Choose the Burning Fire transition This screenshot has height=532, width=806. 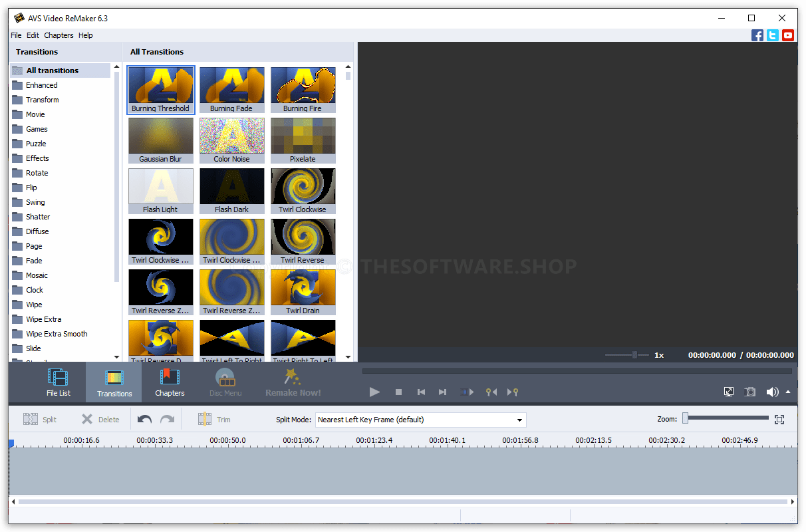click(303, 90)
